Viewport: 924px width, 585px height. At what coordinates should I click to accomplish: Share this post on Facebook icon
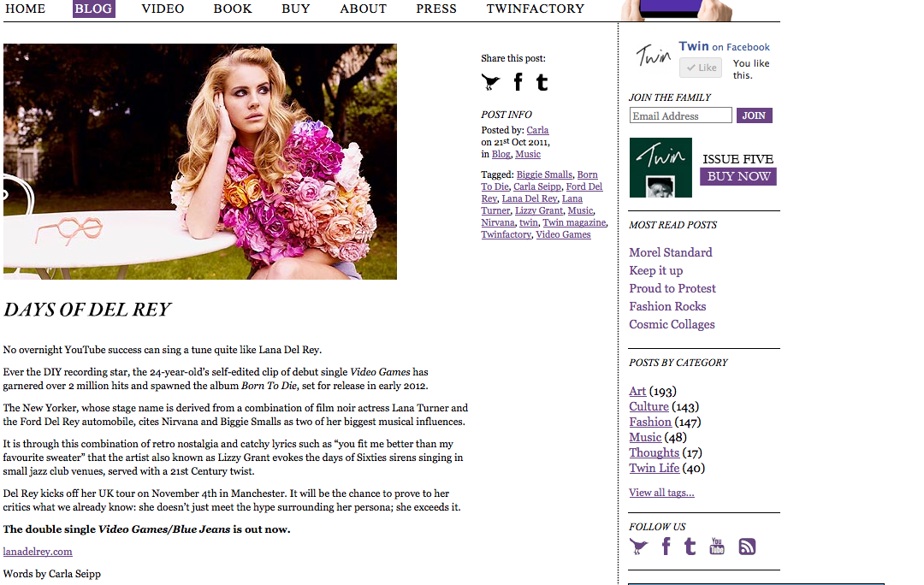518,82
